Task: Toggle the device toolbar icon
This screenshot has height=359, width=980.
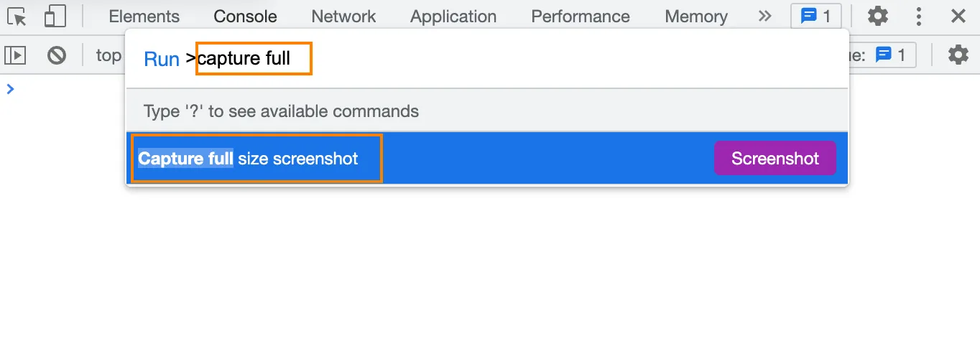Action: tap(55, 16)
